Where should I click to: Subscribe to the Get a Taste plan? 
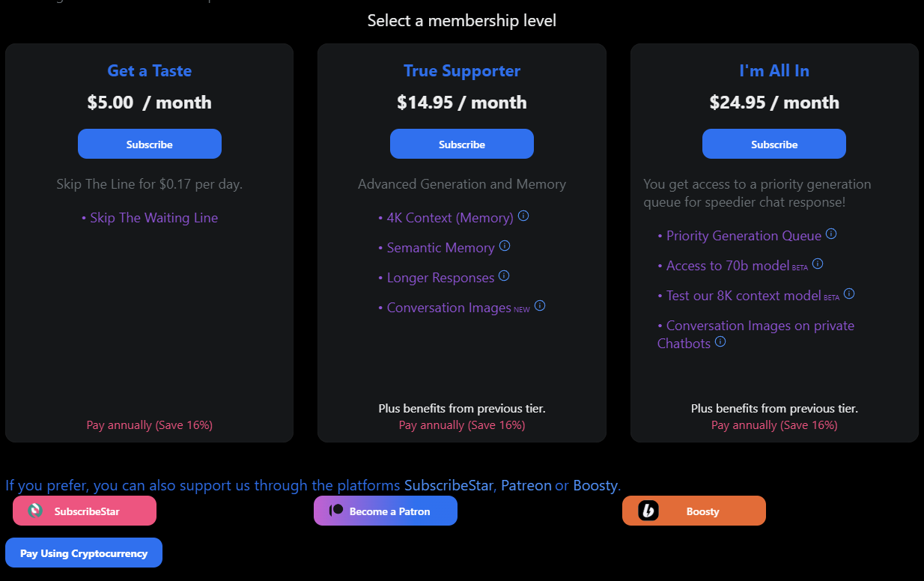[x=149, y=143]
